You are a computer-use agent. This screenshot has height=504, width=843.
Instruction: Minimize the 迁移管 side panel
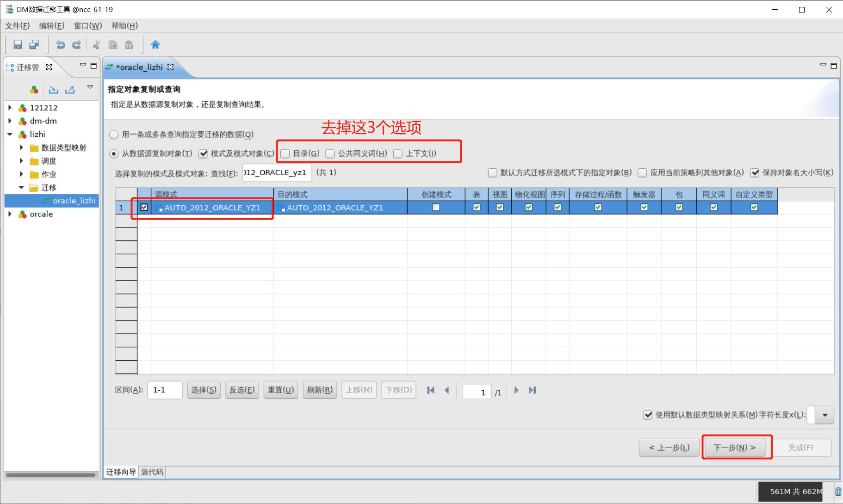[83, 65]
